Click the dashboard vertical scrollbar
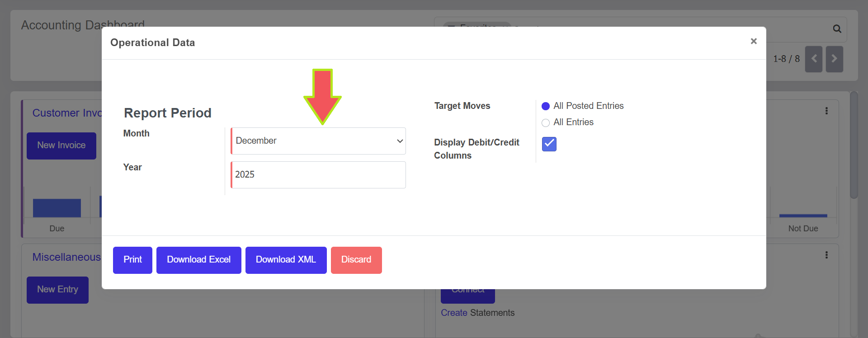 point(854,145)
